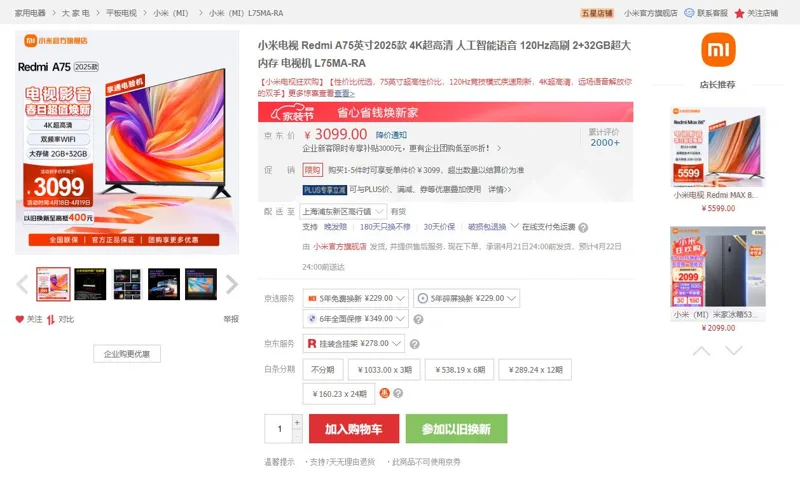Click the 关注 heart icon
This screenshot has height=477, width=800.
click(x=19, y=319)
